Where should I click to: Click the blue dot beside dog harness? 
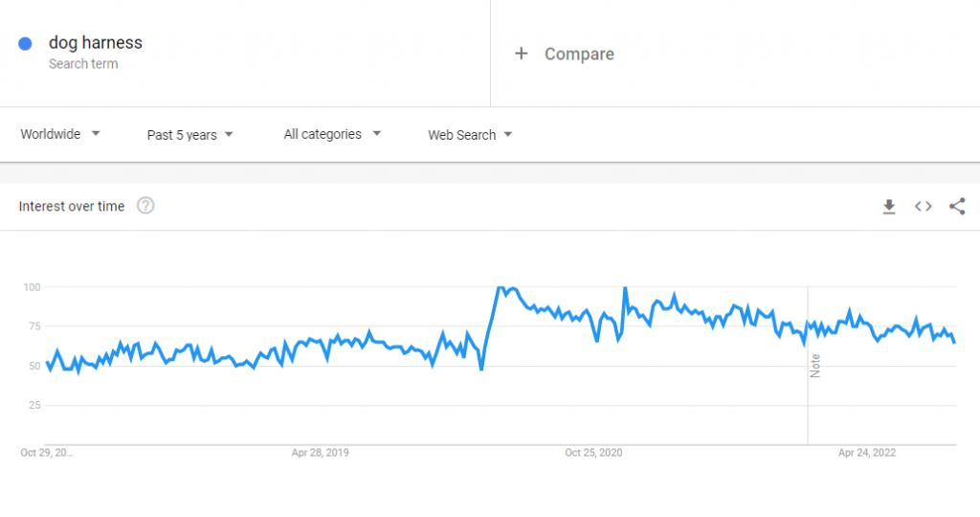tap(26, 43)
